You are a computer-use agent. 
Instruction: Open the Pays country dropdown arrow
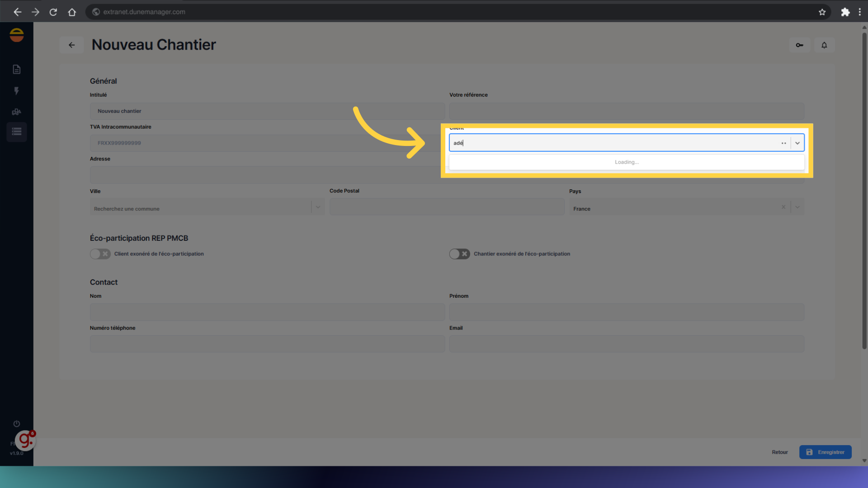point(797,207)
